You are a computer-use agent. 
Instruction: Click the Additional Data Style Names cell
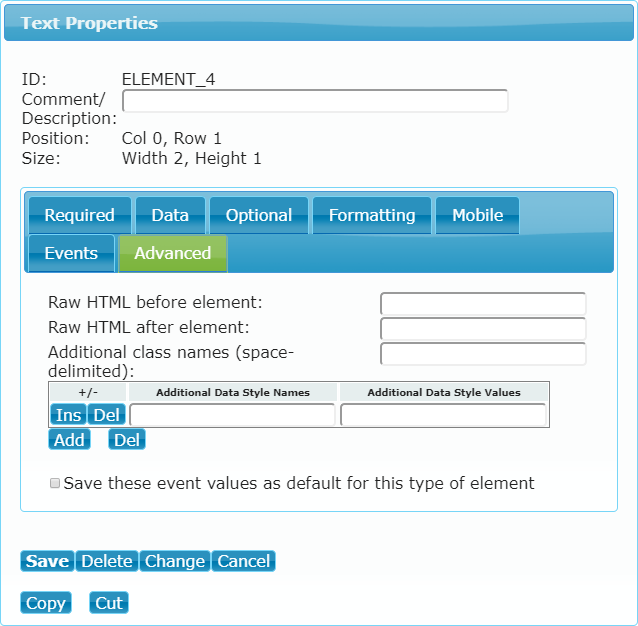[x=232, y=414]
